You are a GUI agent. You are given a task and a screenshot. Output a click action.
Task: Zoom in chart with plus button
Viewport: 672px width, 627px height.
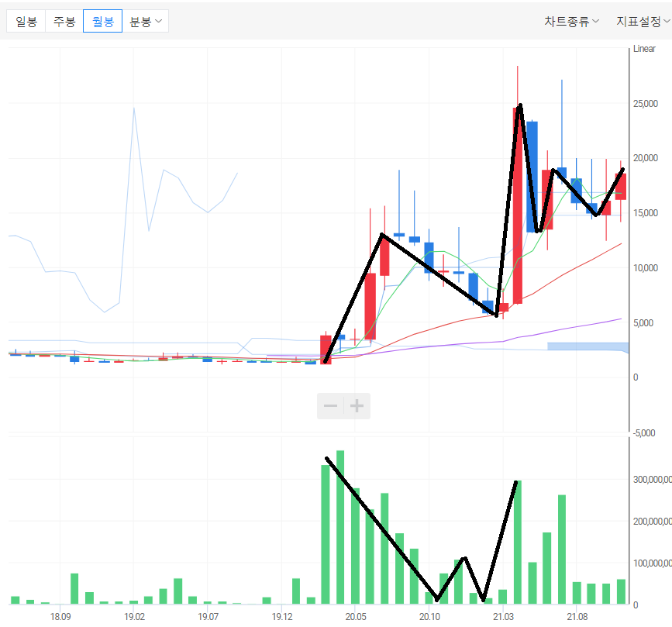357,406
